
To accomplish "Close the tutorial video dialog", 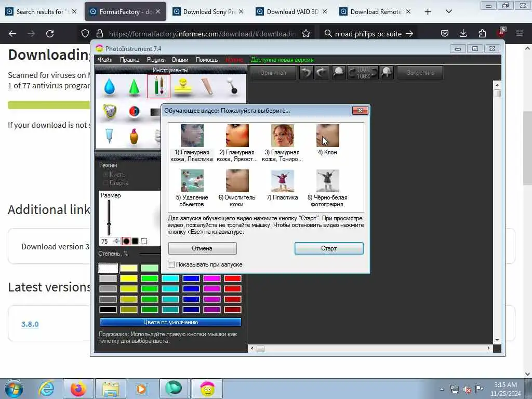I will coord(360,111).
